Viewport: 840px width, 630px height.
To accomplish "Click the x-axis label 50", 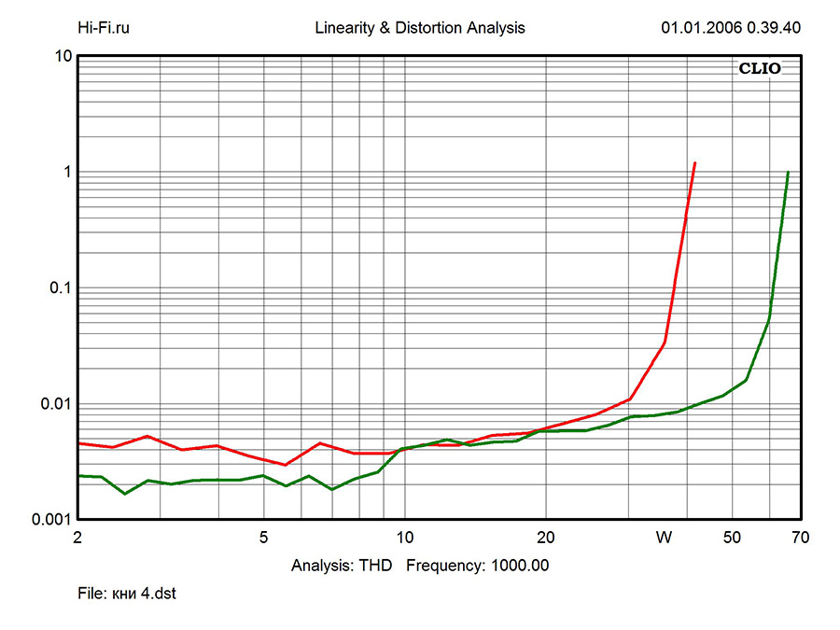I will tap(732, 538).
